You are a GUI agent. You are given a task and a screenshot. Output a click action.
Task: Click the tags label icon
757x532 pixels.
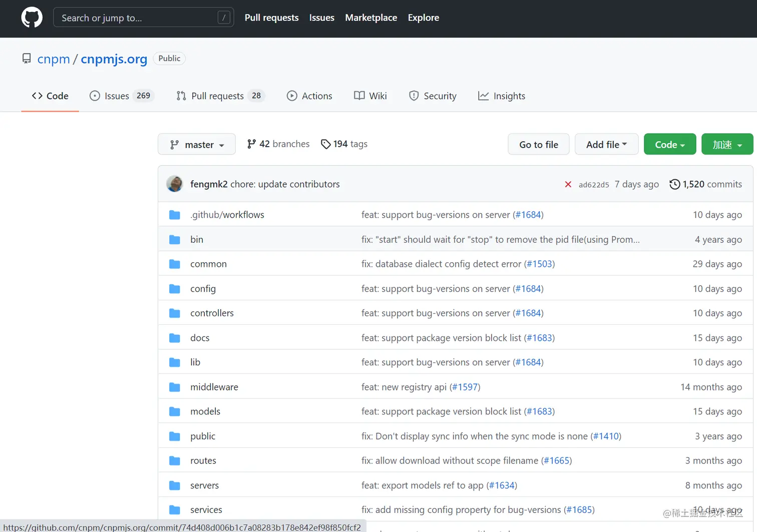pyautogui.click(x=325, y=144)
